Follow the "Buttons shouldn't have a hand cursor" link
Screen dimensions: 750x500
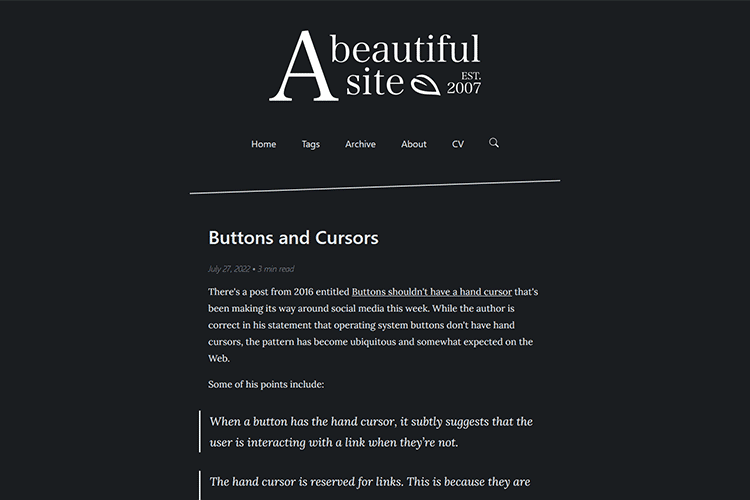point(431,292)
